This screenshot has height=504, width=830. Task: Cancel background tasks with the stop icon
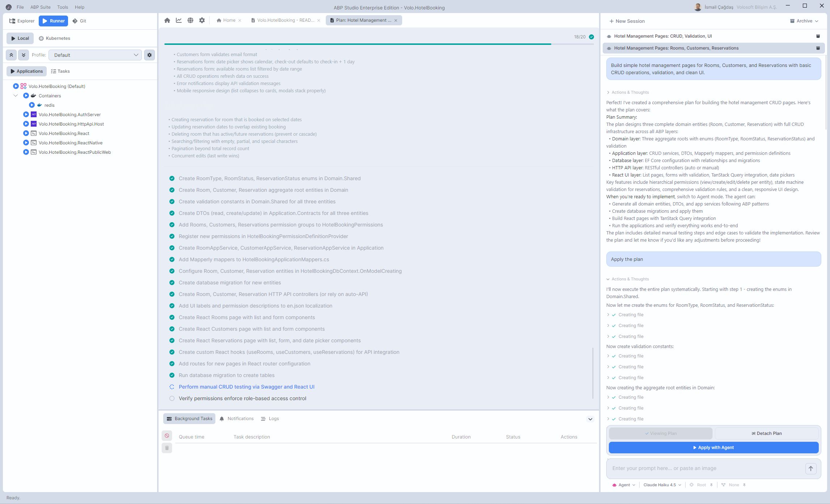[167, 436]
